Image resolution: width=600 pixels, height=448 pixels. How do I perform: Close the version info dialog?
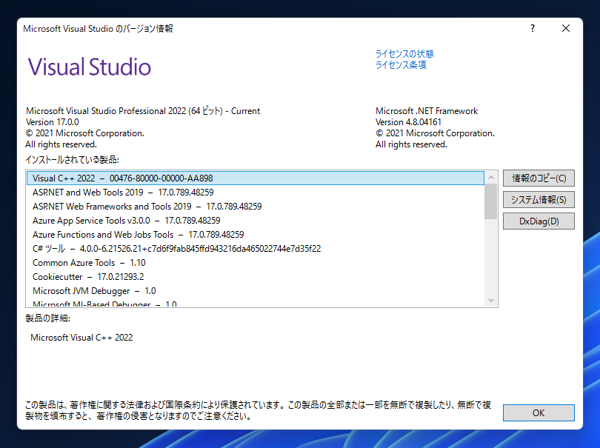point(566,28)
